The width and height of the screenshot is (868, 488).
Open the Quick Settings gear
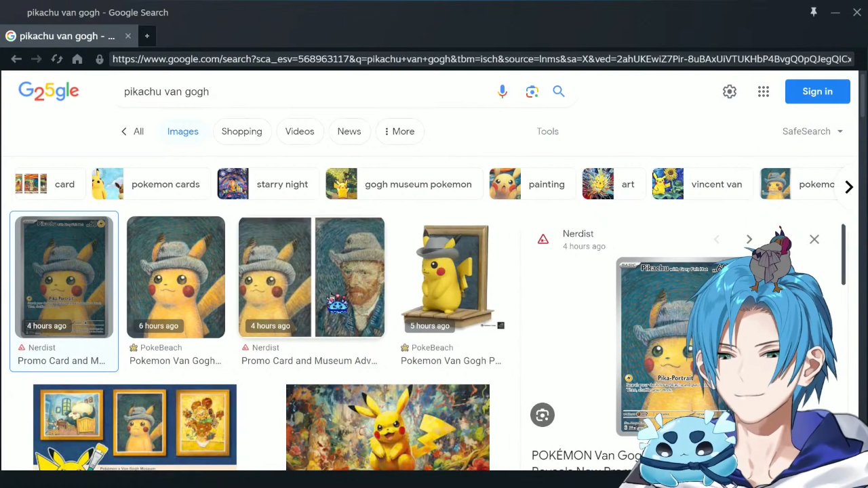(x=730, y=91)
